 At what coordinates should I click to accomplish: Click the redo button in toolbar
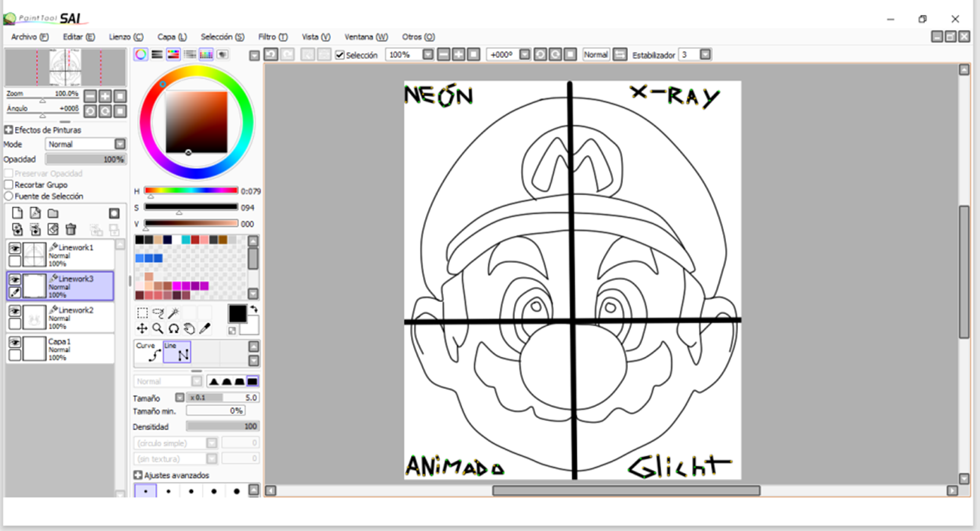tap(287, 54)
